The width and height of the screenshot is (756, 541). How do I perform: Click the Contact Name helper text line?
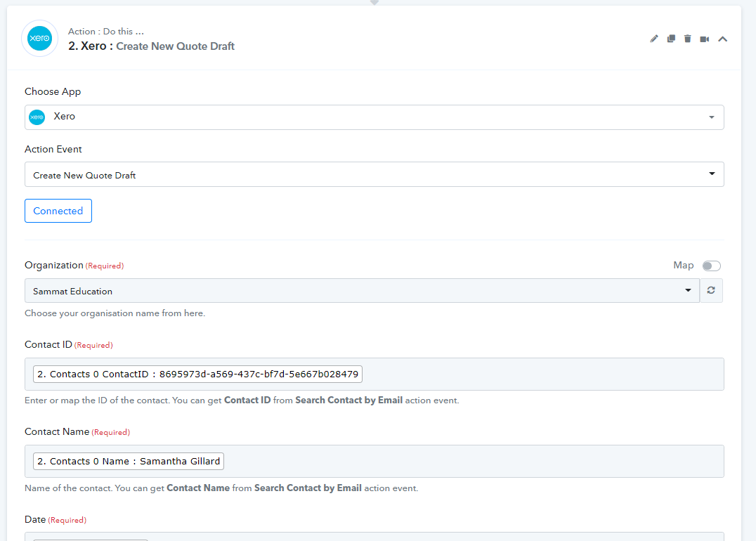221,488
